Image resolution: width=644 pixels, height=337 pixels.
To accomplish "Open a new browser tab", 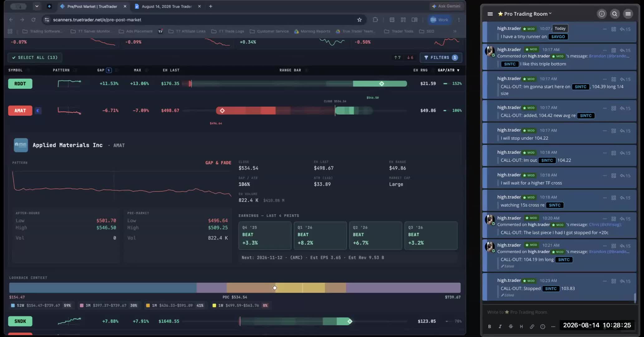I will [211, 6].
